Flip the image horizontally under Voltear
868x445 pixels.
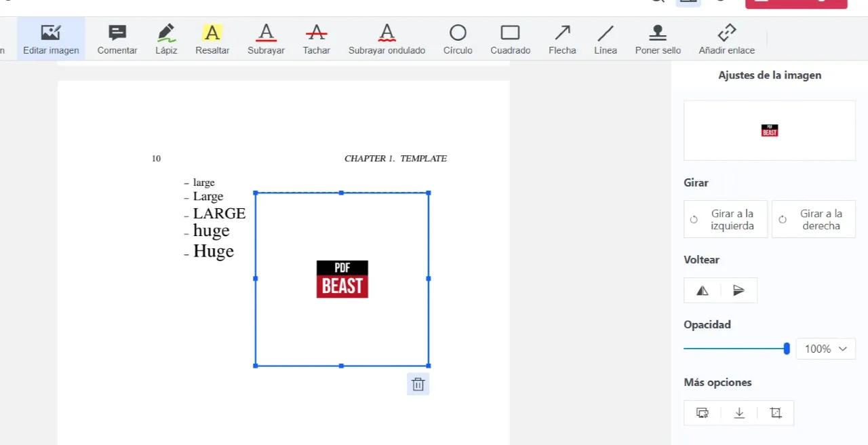(x=703, y=290)
